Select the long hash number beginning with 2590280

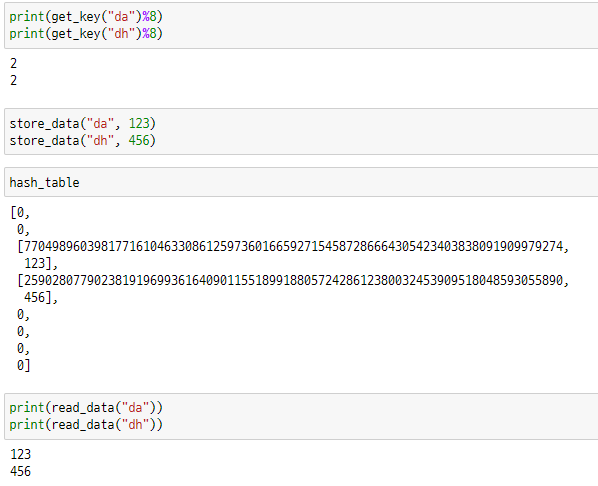pyautogui.click(x=293, y=281)
